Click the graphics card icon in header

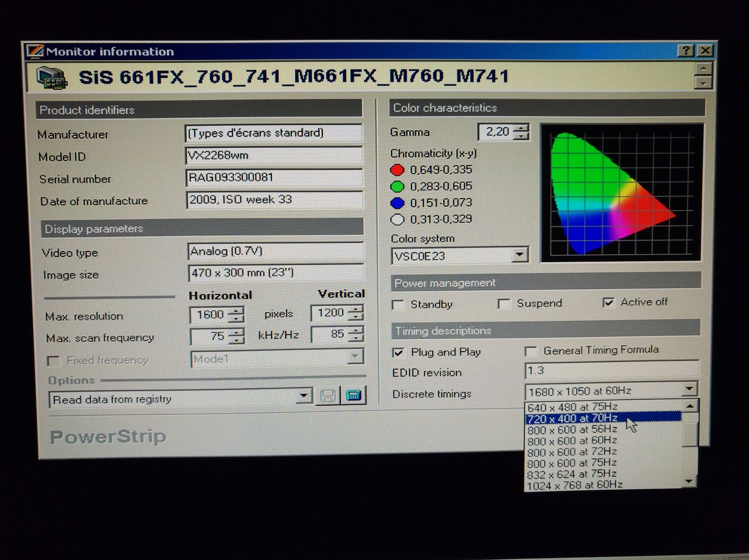pos(52,78)
